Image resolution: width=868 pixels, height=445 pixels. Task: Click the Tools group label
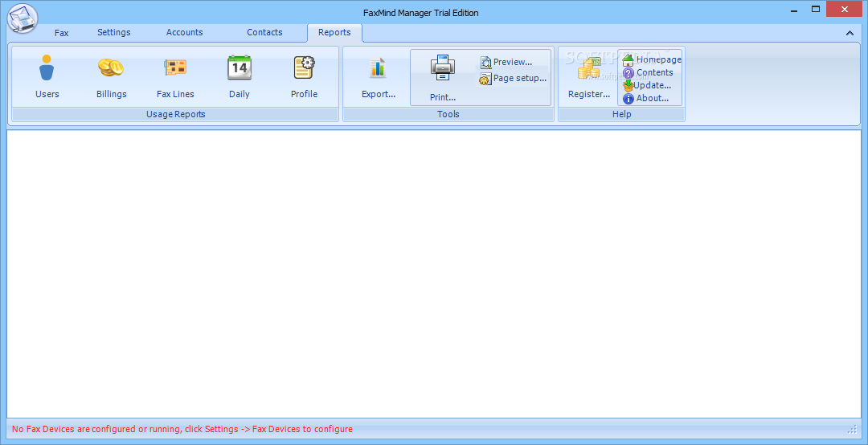(448, 114)
